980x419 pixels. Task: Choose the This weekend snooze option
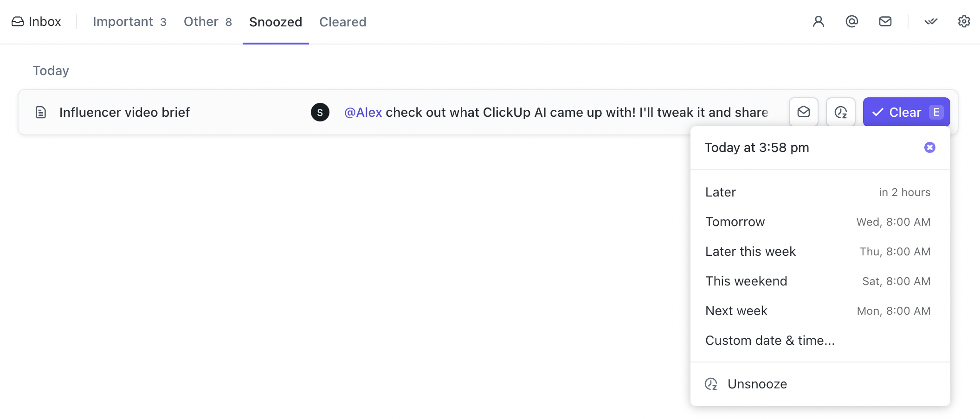coord(746,280)
